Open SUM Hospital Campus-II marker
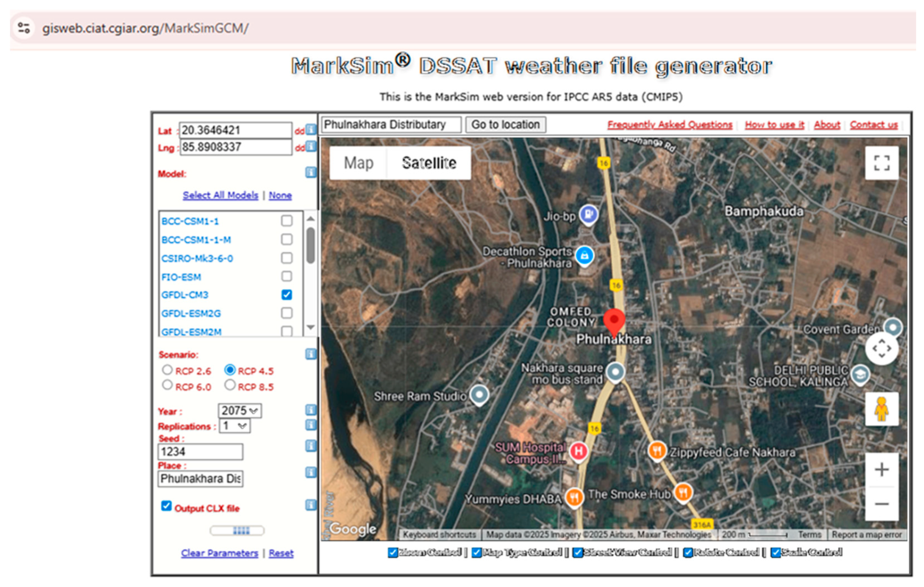Viewport: 924px width, 587px height. click(579, 452)
